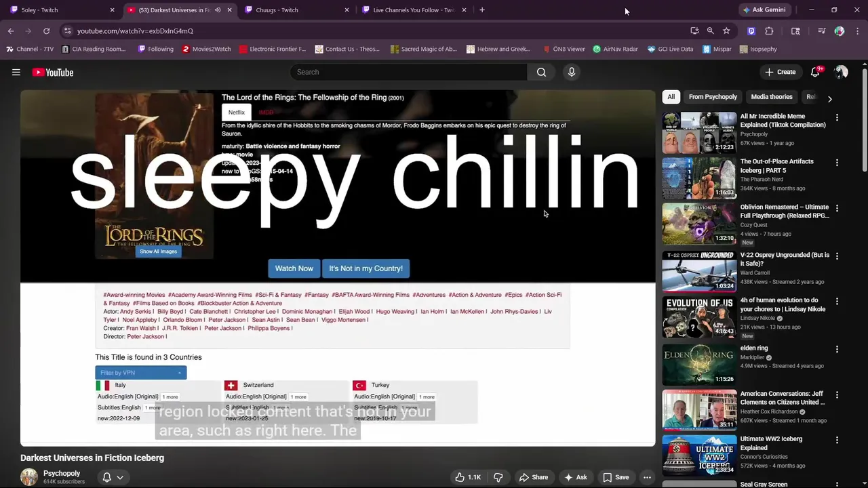Select the From Psychopoly chip

(713, 97)
